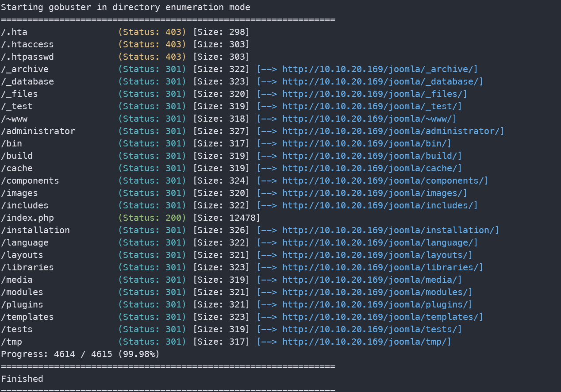Click Size: 326 on the installation row

pos(221,230)
